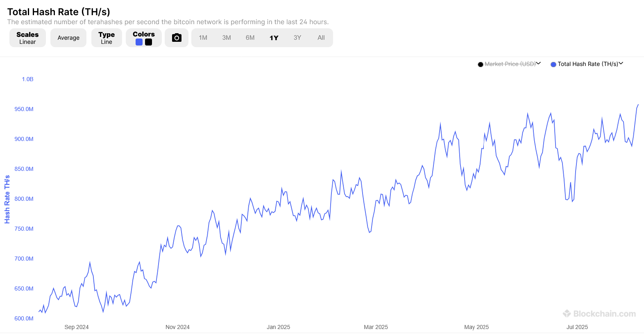Viewport: 644px width, 336px height.
Task: Click the May 2025 date label
Action: click(x=476, y=327)
